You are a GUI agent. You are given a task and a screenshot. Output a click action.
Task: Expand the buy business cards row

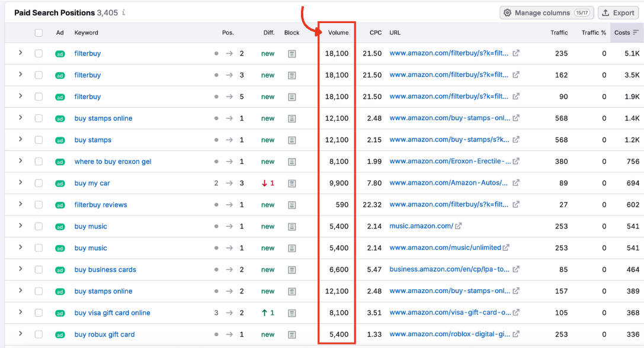tap(20, 269)
